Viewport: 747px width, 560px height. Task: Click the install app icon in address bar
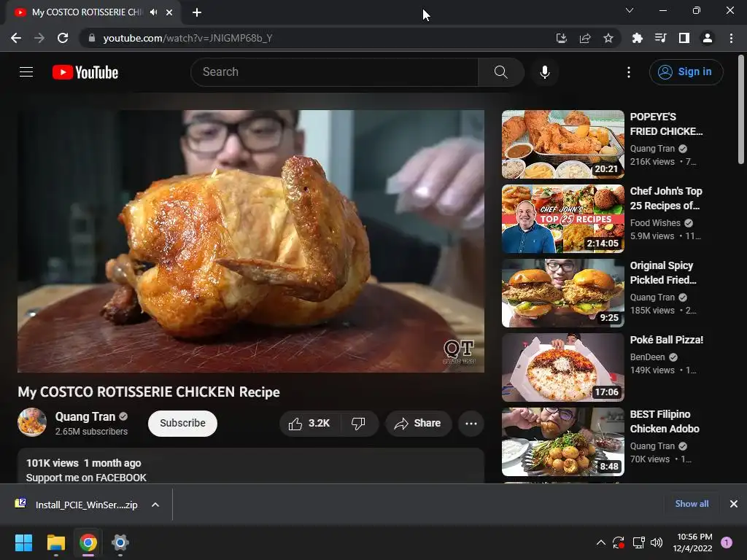pos(562,38)
